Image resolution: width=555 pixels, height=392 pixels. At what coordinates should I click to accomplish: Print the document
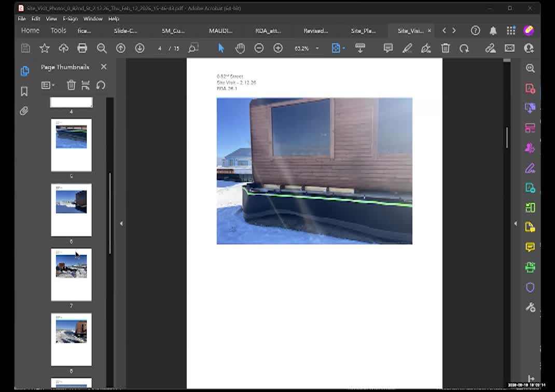tap(82, 48)
